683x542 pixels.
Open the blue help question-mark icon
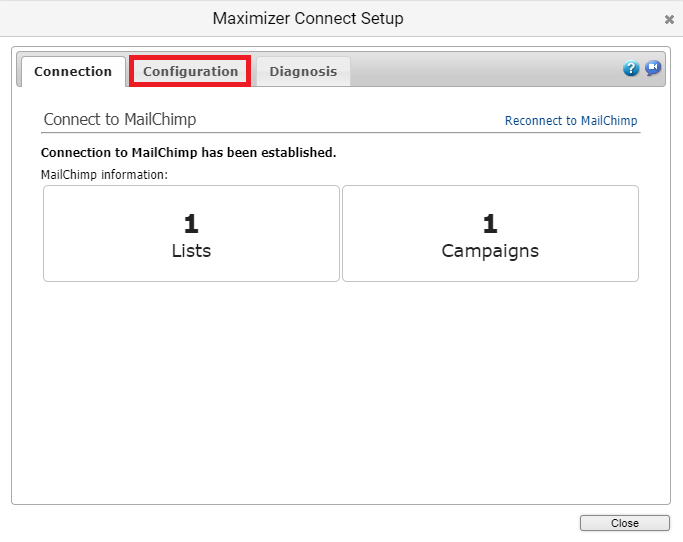pos(631,68)
